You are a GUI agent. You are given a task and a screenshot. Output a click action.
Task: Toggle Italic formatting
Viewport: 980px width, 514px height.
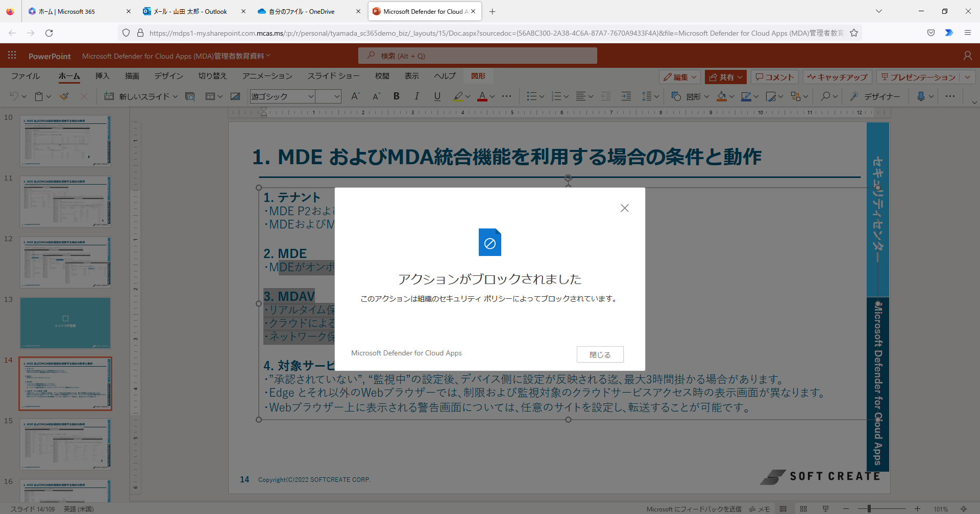pos(417,96)
